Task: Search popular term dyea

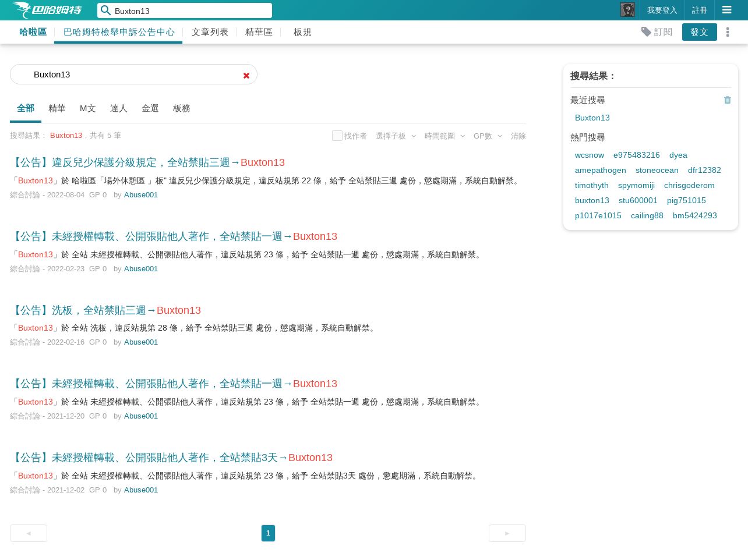Action: pyautogui.click(x=678, y=155)
